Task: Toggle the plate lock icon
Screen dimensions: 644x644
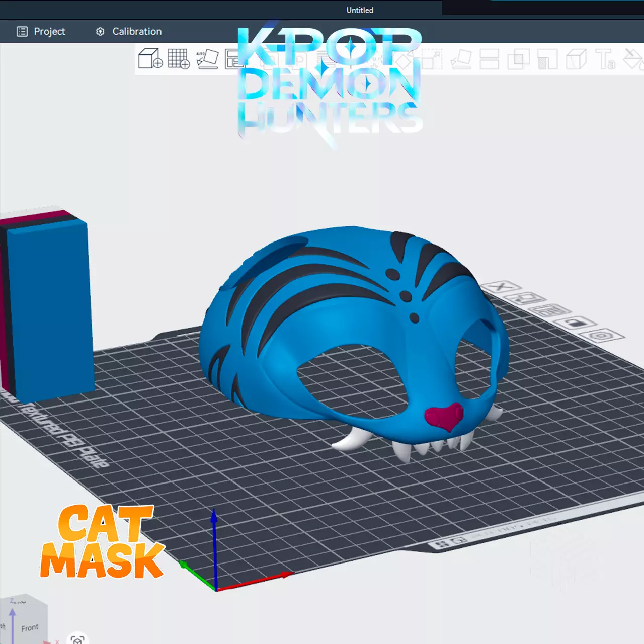Action: (576, 323)
